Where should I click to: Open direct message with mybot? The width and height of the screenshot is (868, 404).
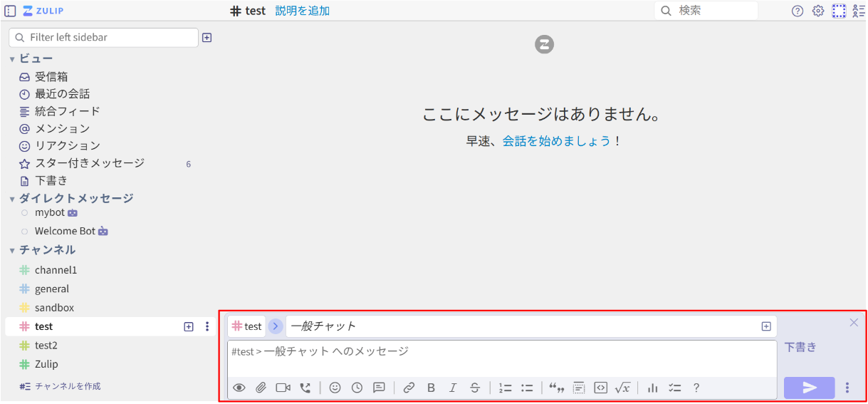point(50,212)
